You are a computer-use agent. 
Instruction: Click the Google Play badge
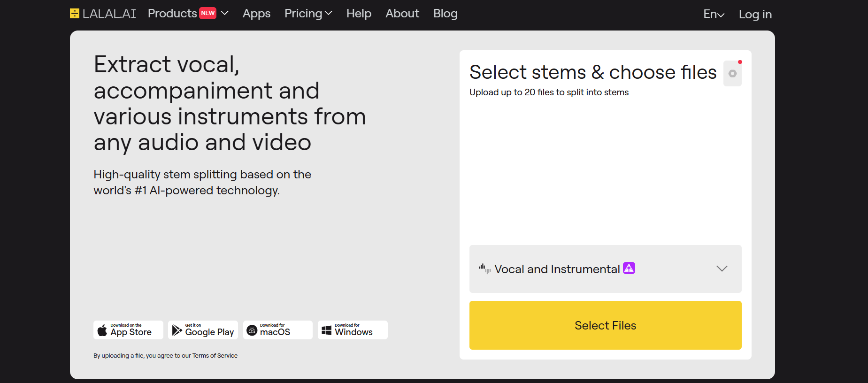coord(203,330)
